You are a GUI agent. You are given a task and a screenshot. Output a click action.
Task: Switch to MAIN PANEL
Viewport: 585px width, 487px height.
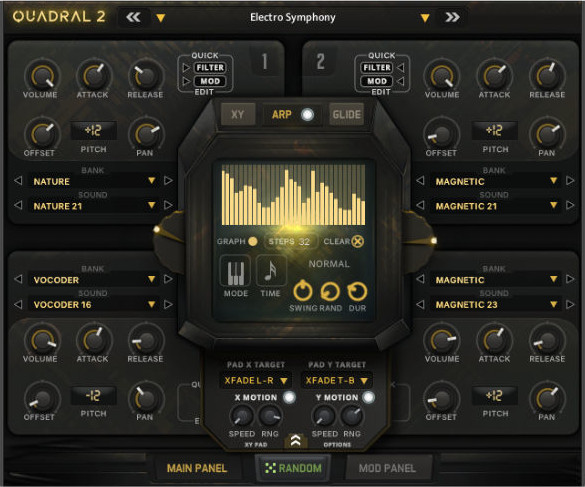click(x=197, y=468)
